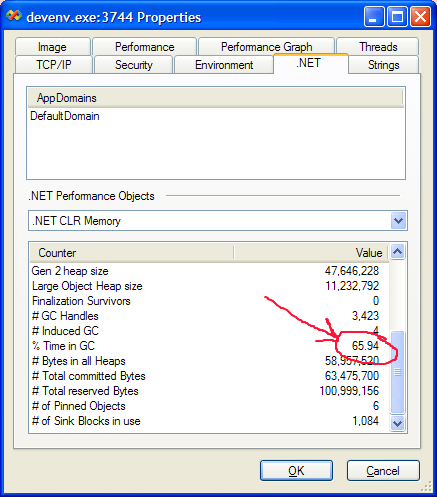Select the # GC Handles row
The width and height of the screenshot is (437, 497).
209,316
